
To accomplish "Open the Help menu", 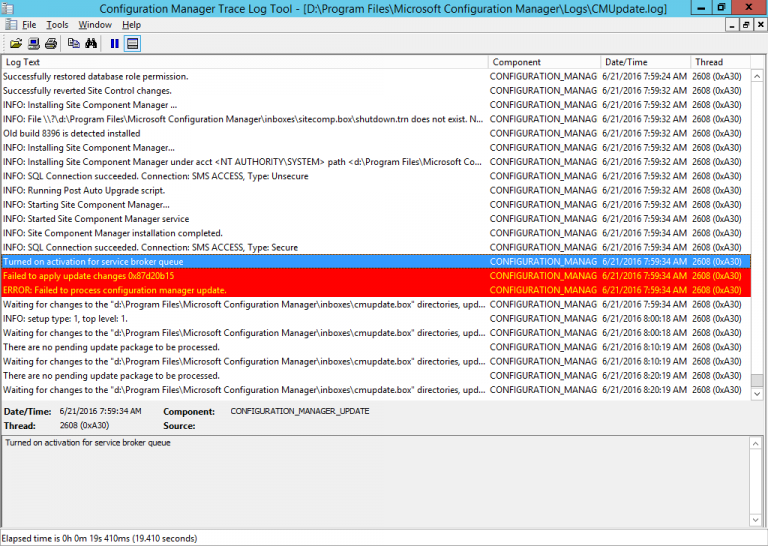I will [132, 24].
